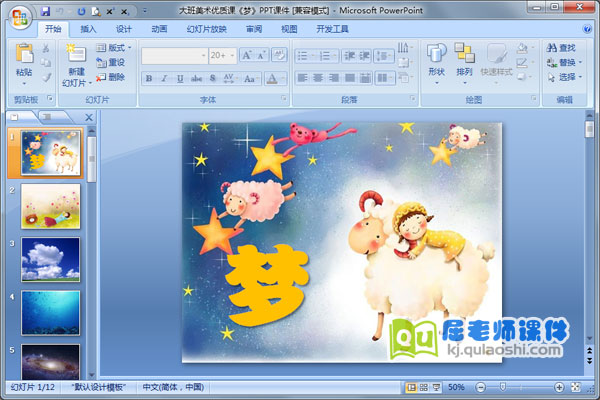Image resolution: width=600 pixels, height=400 pixels.
Task: Select slide 4 underwater thumbnail
Action: click(x=51, y=313)
